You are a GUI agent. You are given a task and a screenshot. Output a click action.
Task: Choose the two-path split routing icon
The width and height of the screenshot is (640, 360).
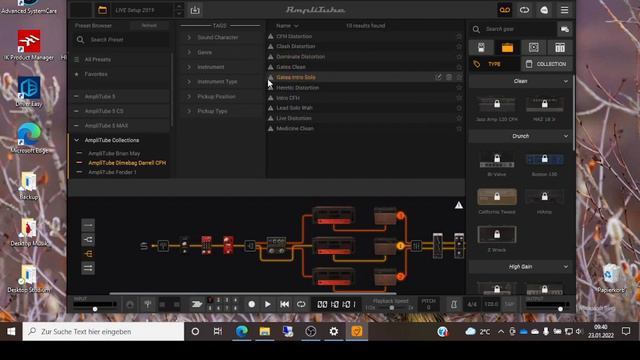(88, 240)
